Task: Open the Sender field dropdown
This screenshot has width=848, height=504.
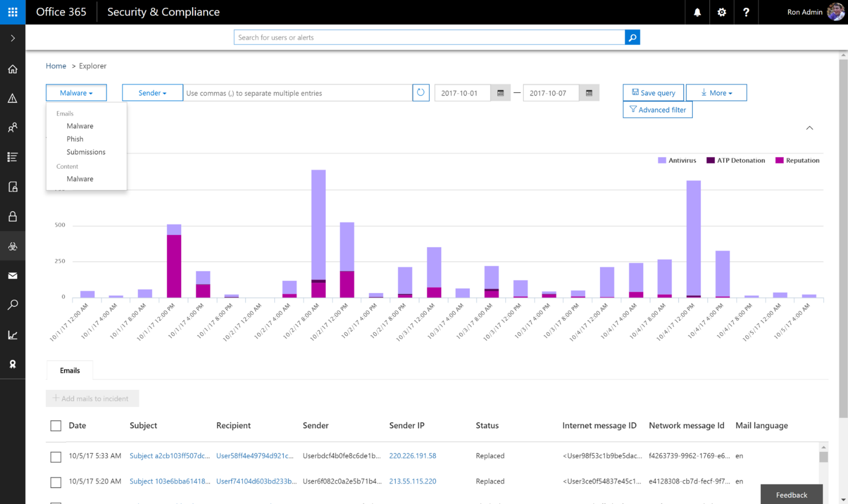Action: pyautogui.click(x=152, y=92)
